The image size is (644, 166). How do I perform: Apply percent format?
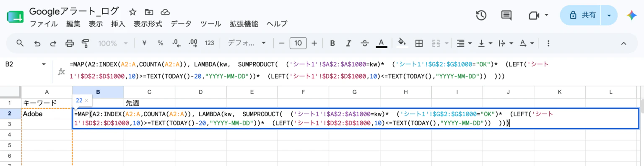pyautogui.click(x=160, y=43)
